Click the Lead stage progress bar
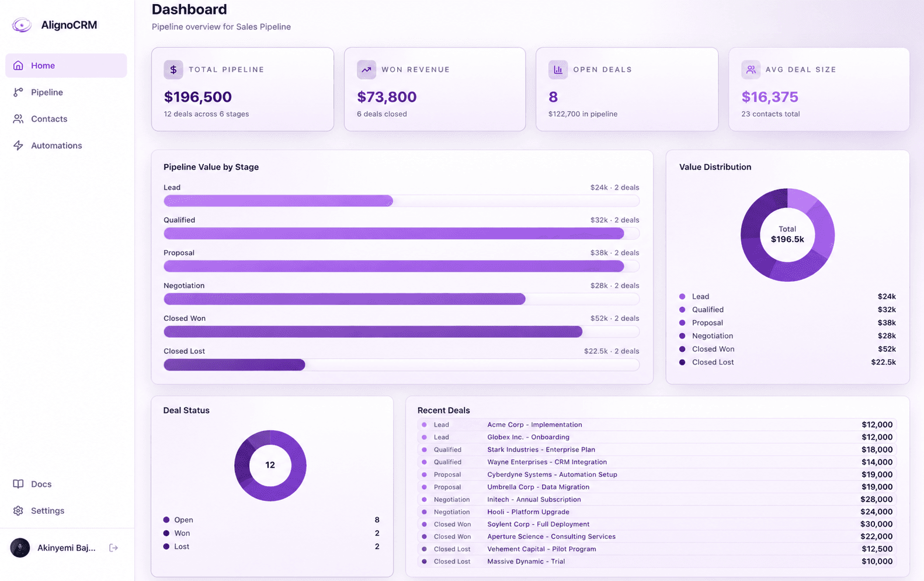The height and width of the screenshot is (581, 924). (401, 201)
